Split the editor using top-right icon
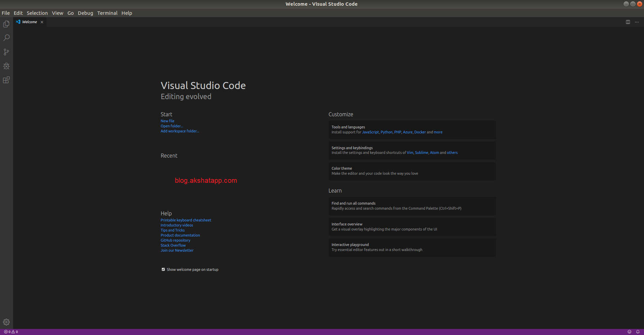The height and width of the screenshot is (335, 644). point(628,22)
